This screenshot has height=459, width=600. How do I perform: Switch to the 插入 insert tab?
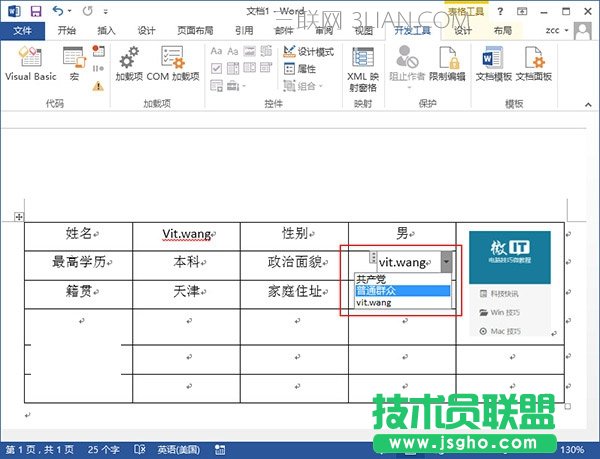tap(106, 31)
